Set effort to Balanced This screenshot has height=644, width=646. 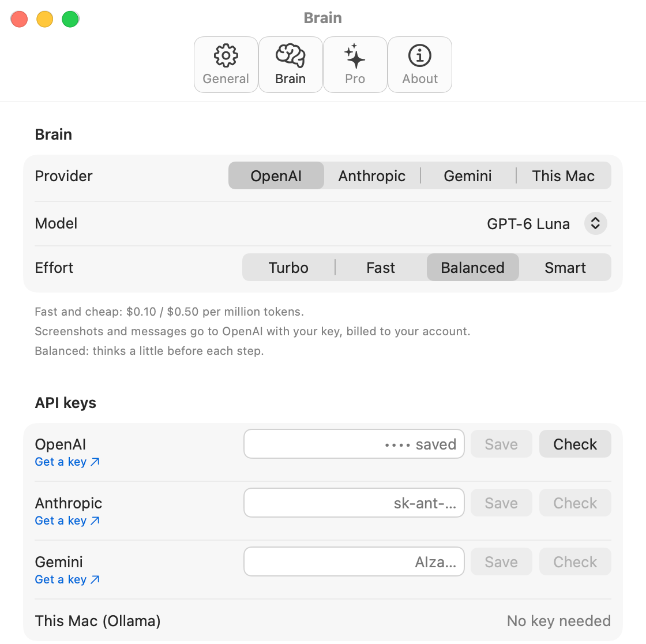pos(472,268)
